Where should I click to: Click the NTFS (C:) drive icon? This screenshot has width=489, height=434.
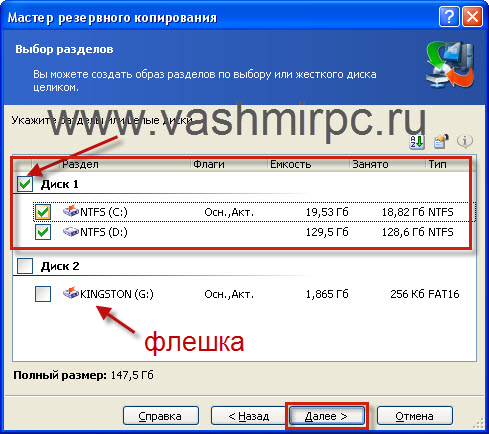tap(71, 211)
